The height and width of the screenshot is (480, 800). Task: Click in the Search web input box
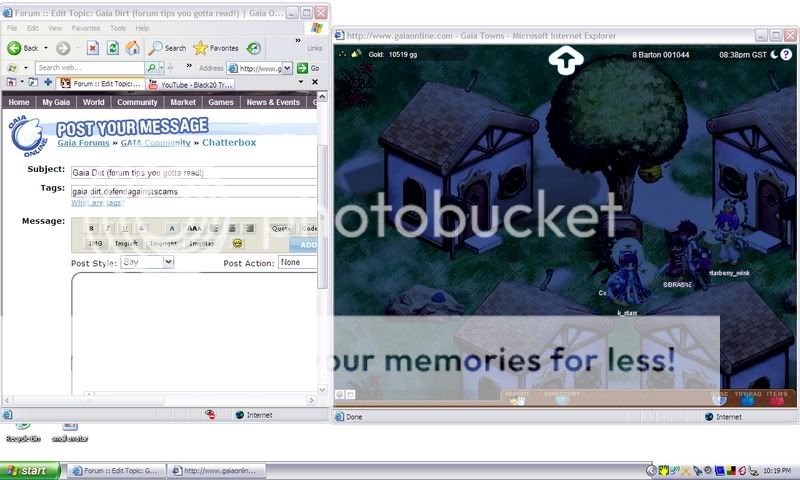point(90,67)
